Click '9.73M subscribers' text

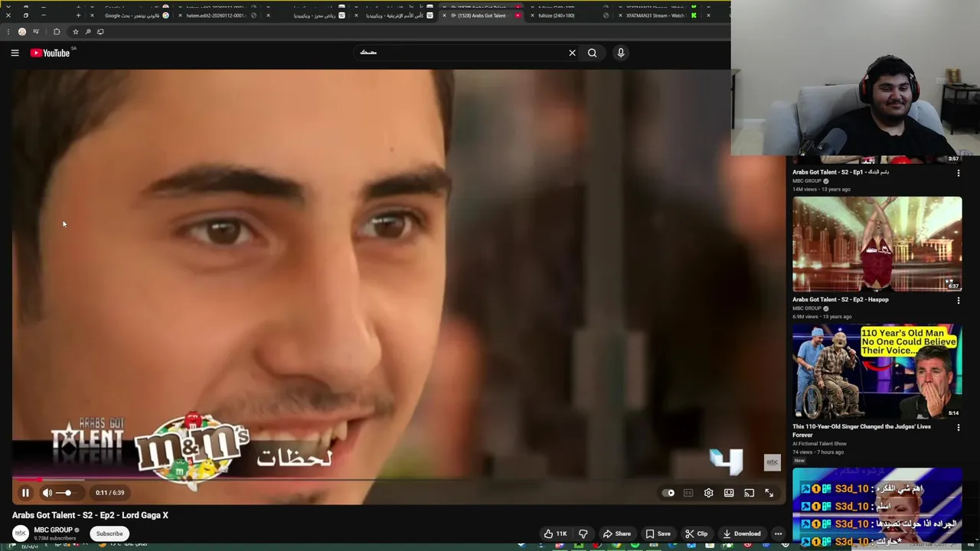coord(56,538)
